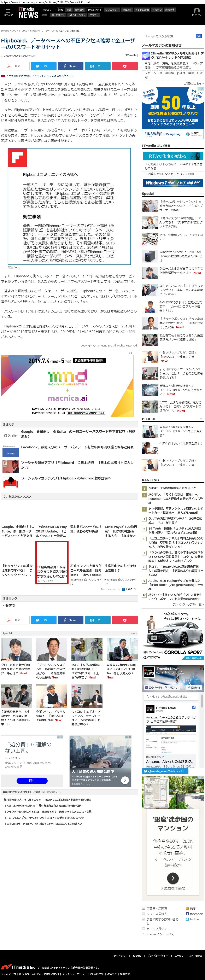Open the クラウド feature tag
205x980 pixels.
coord(94,15)
